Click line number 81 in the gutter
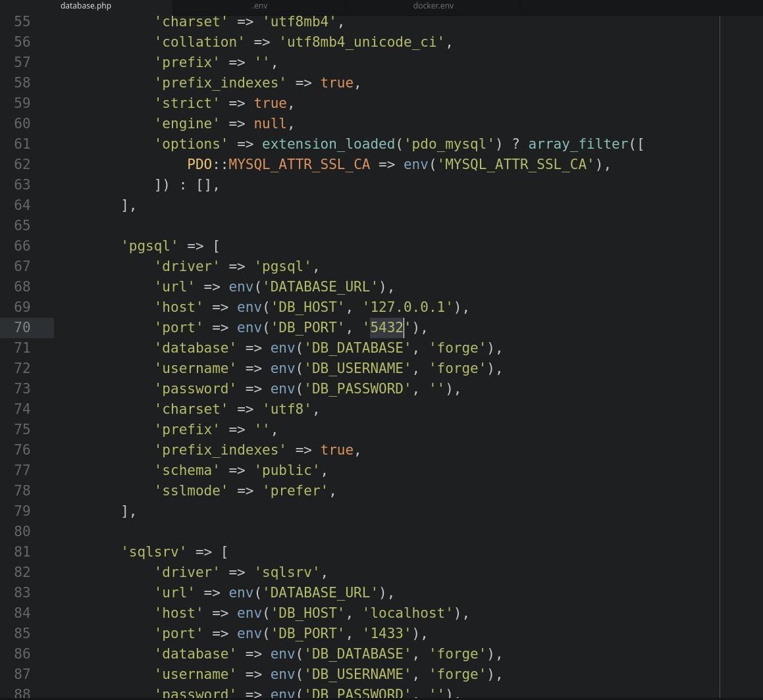This screenshot has width=763, height=700. click(22, 551)
